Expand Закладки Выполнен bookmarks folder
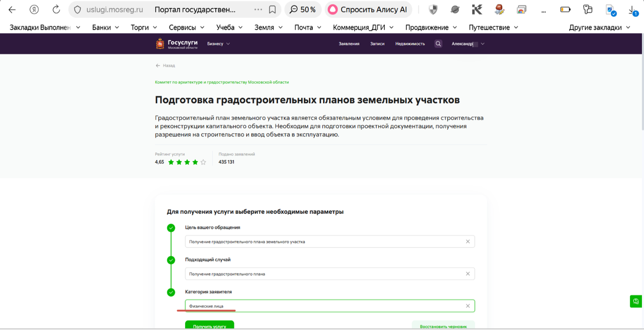Image resolution: width=644 pixels, height=330 pixels. [45, 27]
